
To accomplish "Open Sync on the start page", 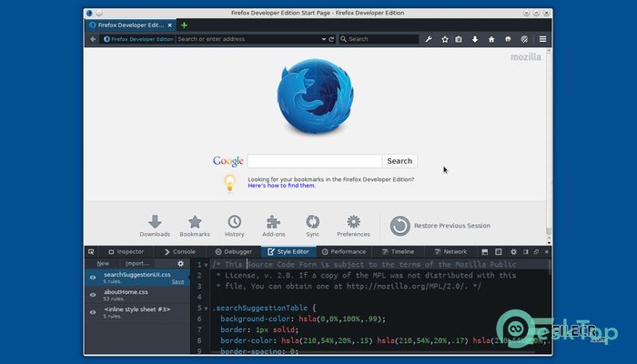I will pos(313,226).
